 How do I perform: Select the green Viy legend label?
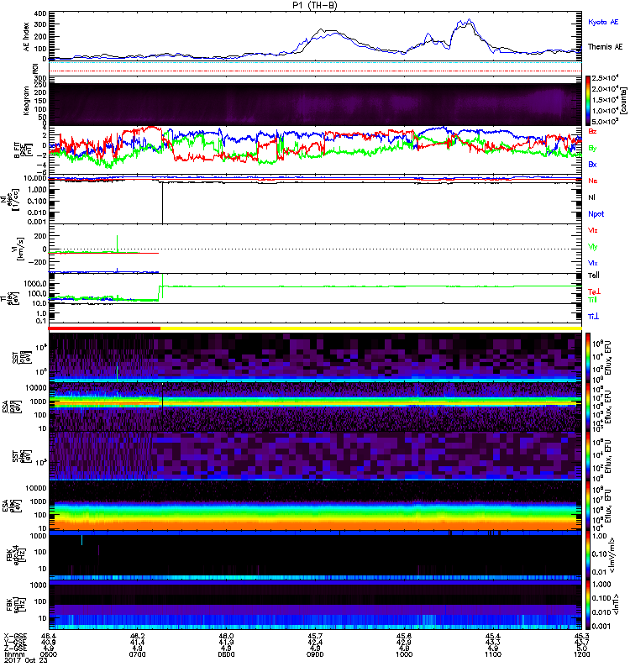coord(593,247)
